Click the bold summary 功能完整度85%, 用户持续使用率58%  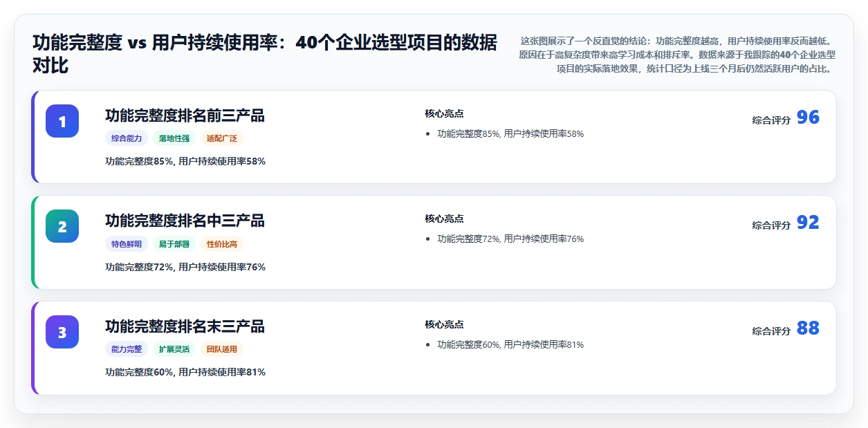[185, 161]
